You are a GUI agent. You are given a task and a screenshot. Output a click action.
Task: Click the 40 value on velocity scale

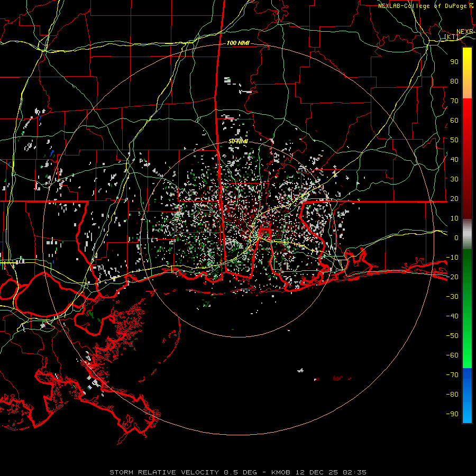454,159
